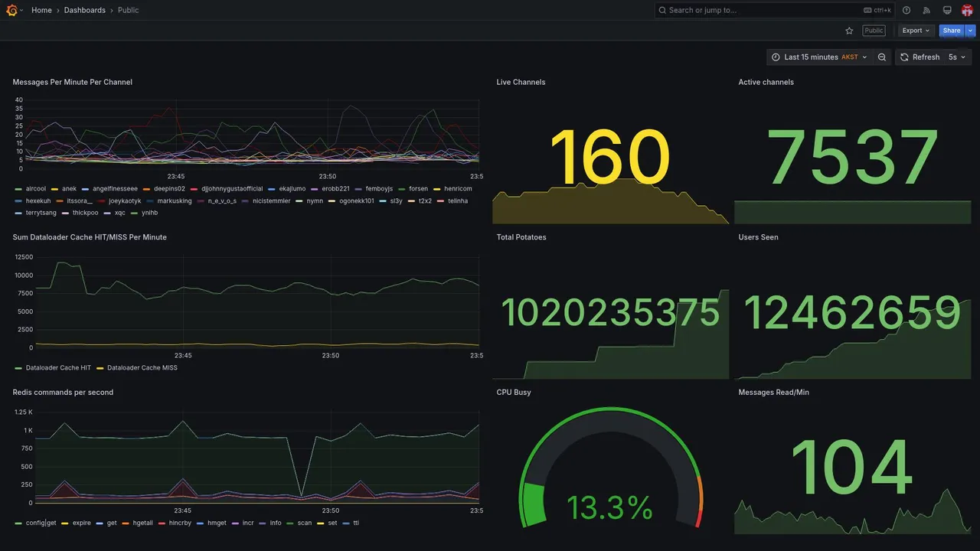Viewport: 980px width, 551px height.
Task: Open the user profile avatar
Action: tap(967, 10)
